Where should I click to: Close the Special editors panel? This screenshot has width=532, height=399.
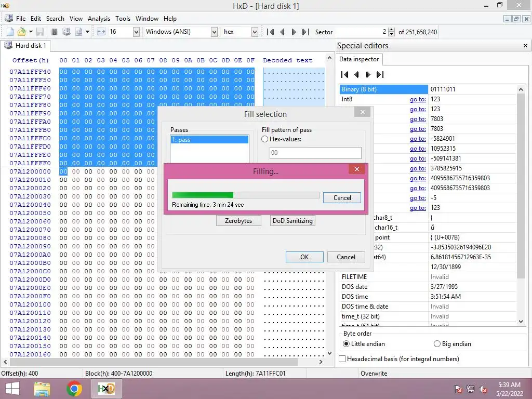525,46
